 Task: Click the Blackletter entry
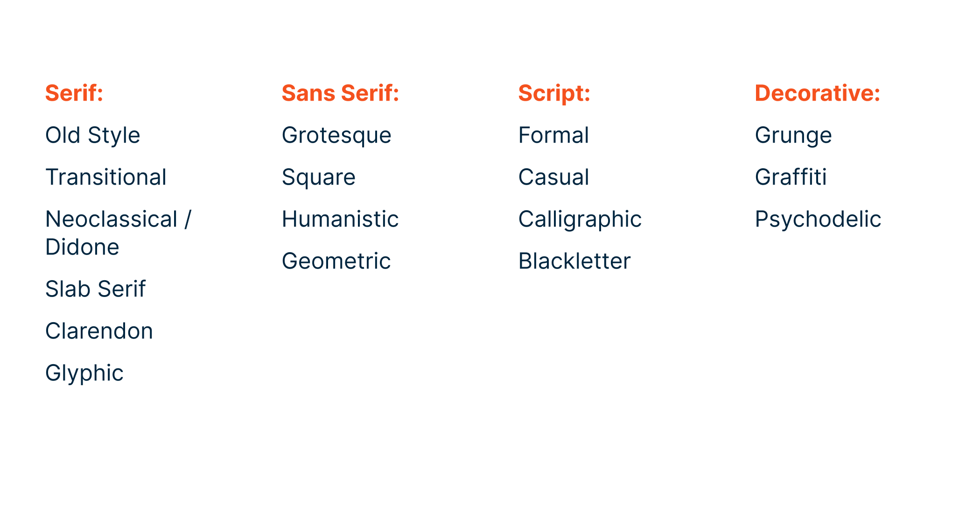point(574,261)
